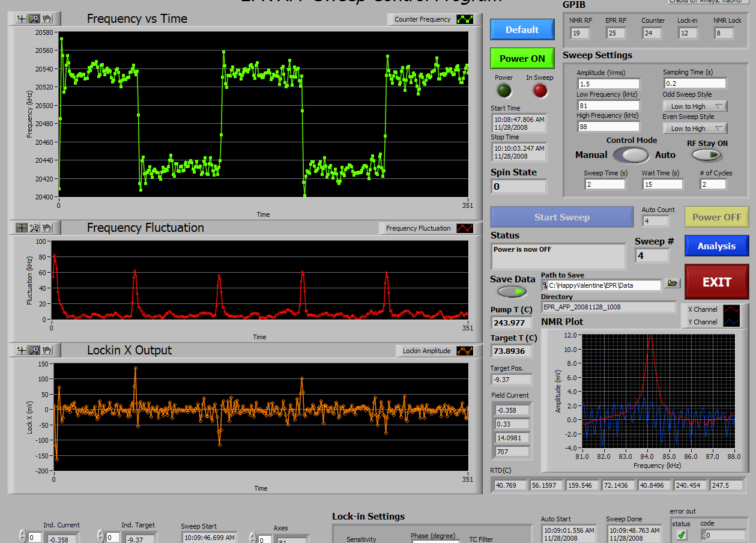Click the Power OFF button
Image resolution: width=756 pixels, height=543 pixels.
[x=717, y=217]
